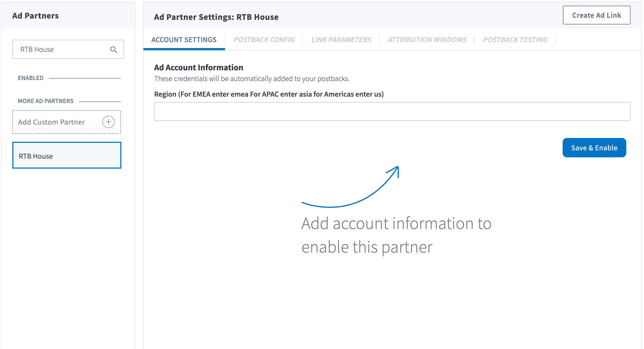Select RTB House in partner list
Viewport: 644px width, 349px height.
point(67,156)
